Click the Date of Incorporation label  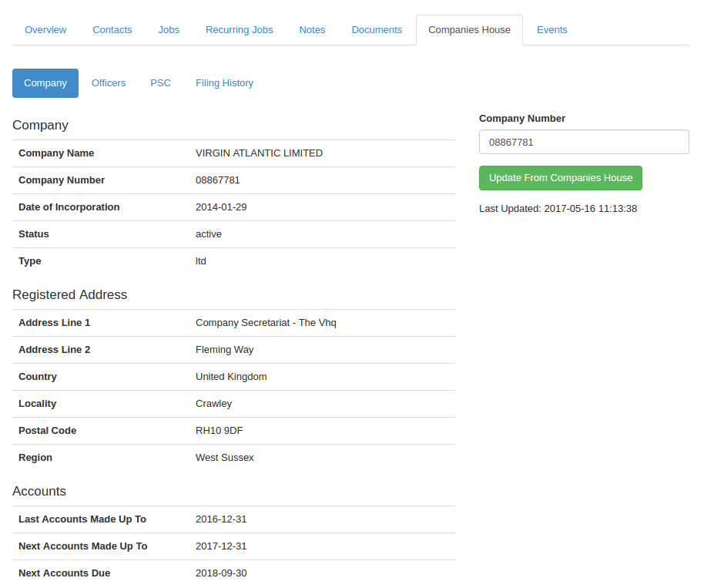point(69,207)
